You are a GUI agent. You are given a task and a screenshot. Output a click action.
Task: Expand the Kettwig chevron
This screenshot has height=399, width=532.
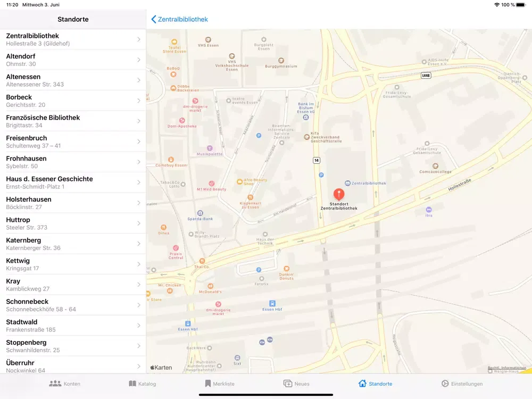[x=139, y=264]
